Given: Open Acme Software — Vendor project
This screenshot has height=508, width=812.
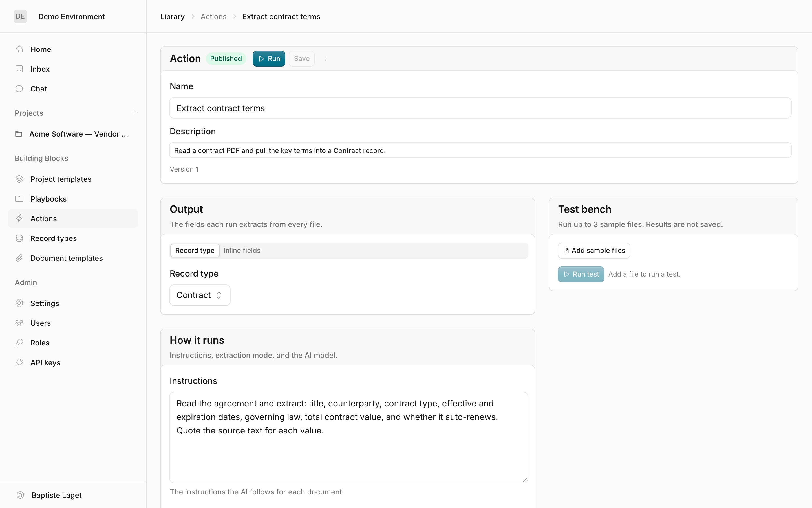Looking at the screenshot, I should [73, 134].
